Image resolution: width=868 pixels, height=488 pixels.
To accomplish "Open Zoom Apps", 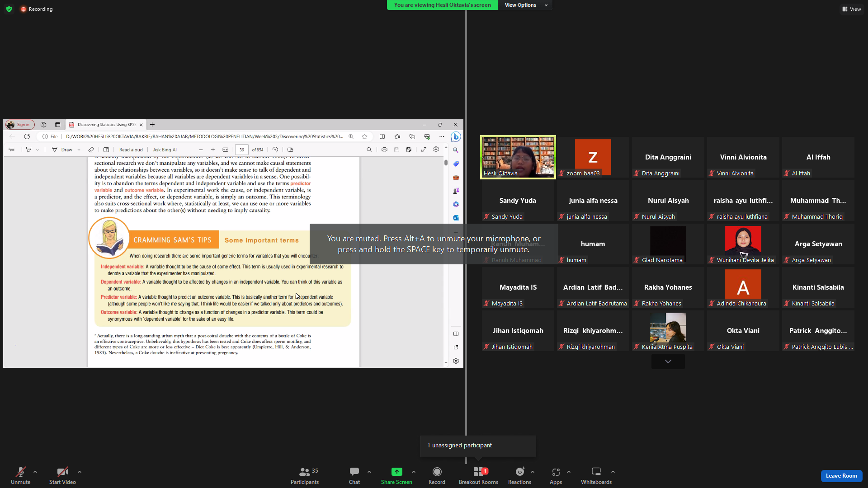I will coord(556,475).
